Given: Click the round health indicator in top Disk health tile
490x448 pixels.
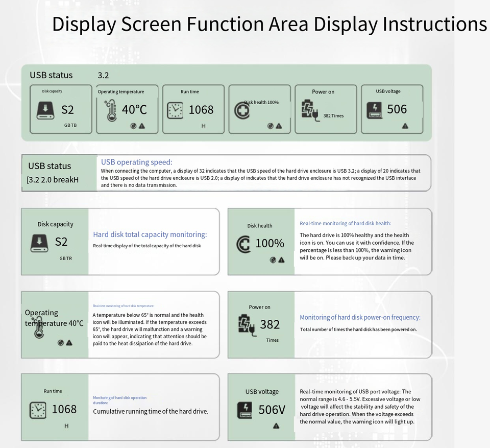Looking at the screenshot, I should tap(271, 126).
